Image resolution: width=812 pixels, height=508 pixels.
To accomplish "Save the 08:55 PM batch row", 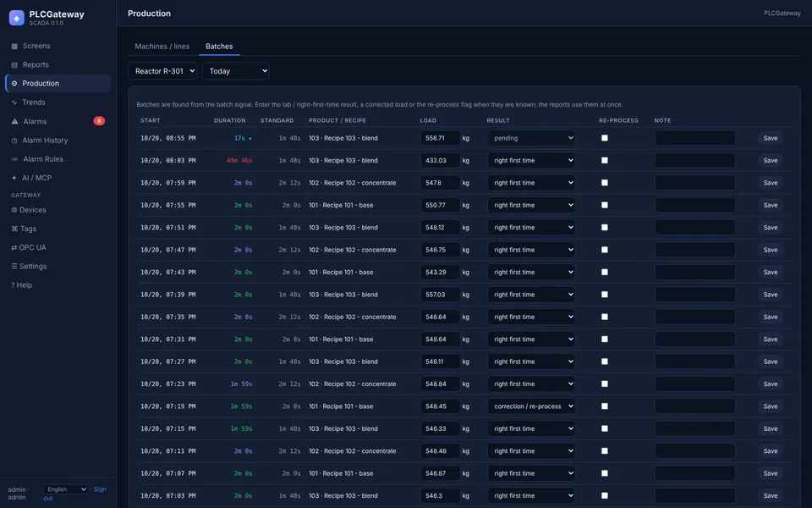I will click(770, 138).
